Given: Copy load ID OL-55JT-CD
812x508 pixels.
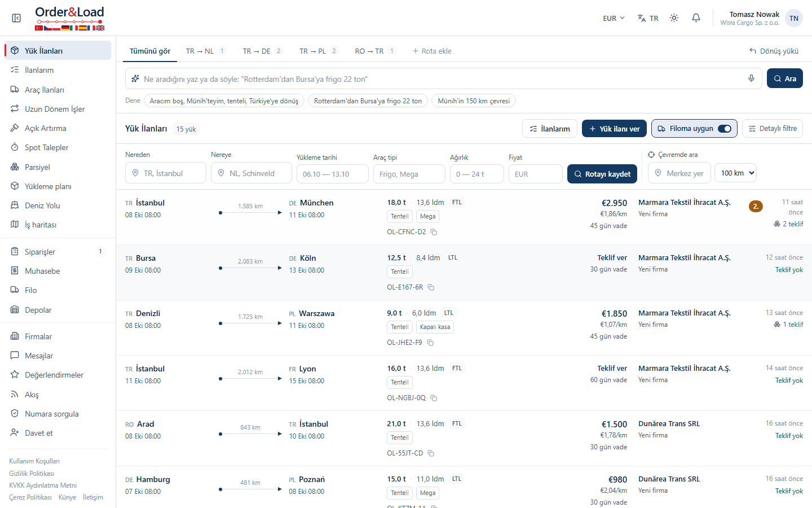Looking at the screenshot, I should pyautogui.click(x=431, y=453).
